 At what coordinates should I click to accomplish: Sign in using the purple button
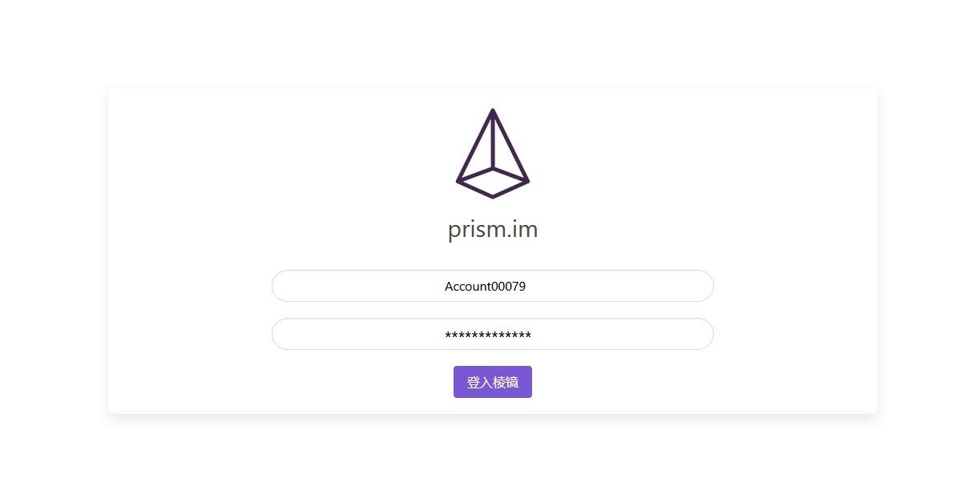[x=493, y=382]
